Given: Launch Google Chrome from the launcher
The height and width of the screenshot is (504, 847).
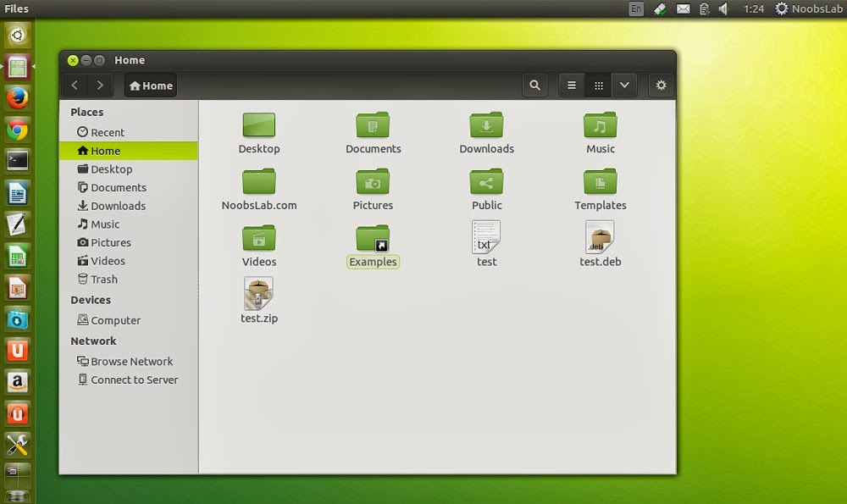Looking at the screenshot, I should tap(17, 130).
